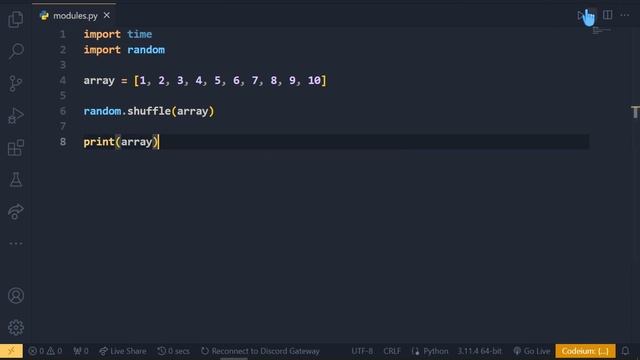Select Python interpreter 3.11.4 64-bit
The width and height of the screenshot is (640, 360).
[x=479, y=351]
